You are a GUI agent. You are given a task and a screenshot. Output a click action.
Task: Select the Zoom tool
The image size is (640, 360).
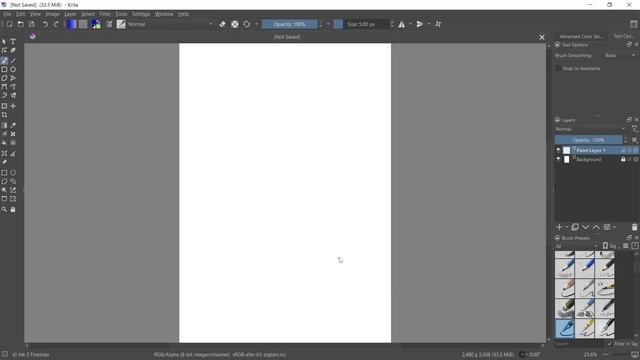click(x=4, y=209)
